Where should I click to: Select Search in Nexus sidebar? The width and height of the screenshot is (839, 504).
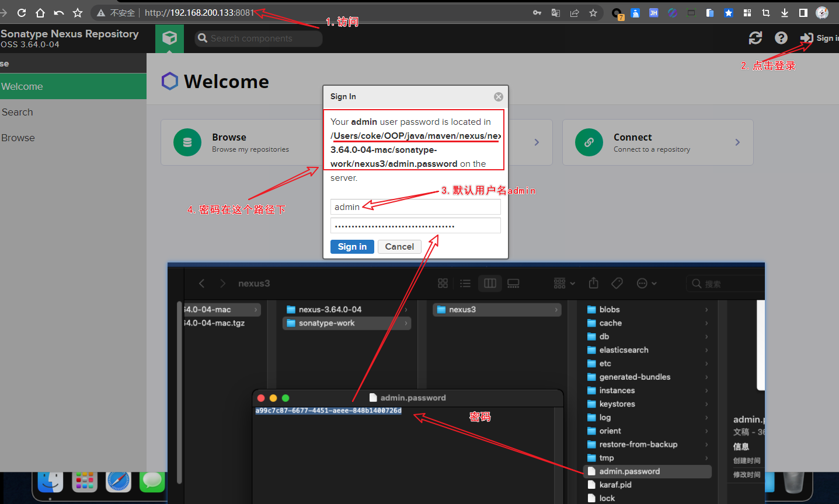(73, 112)
